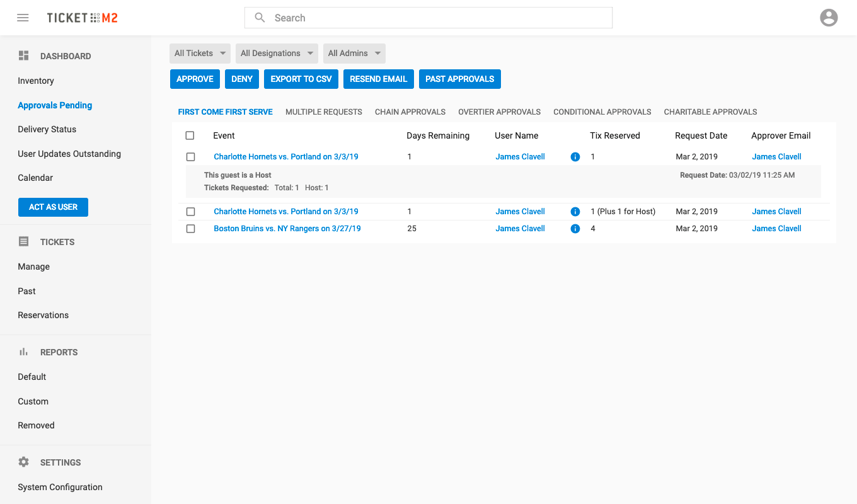The image size is (857, 504).
Task: Check the first Charlotte Hornets row checkbox
Action: pyautogui.click(x=190, y=157)
